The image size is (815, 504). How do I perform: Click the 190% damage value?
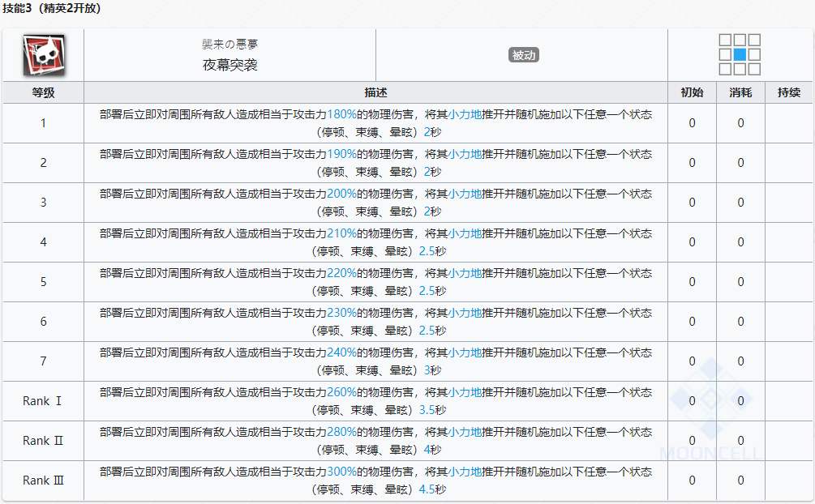tap(342, 154)
